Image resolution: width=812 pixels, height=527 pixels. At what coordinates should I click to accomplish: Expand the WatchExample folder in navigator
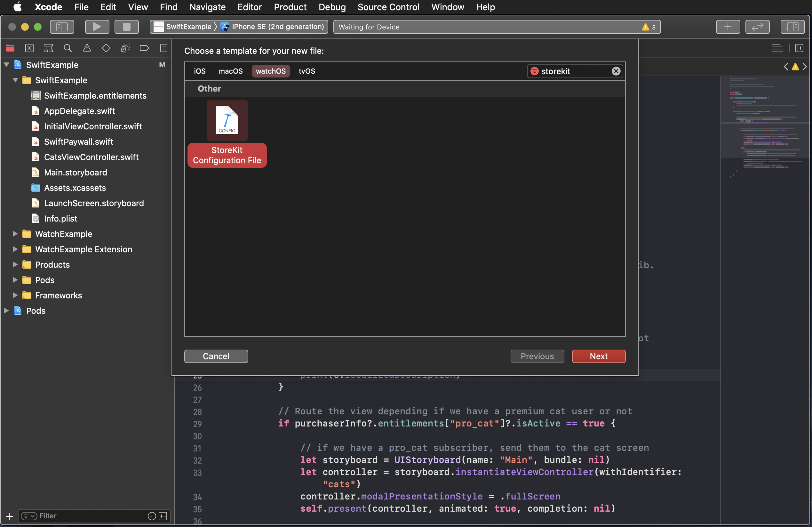tap(13, 233)
